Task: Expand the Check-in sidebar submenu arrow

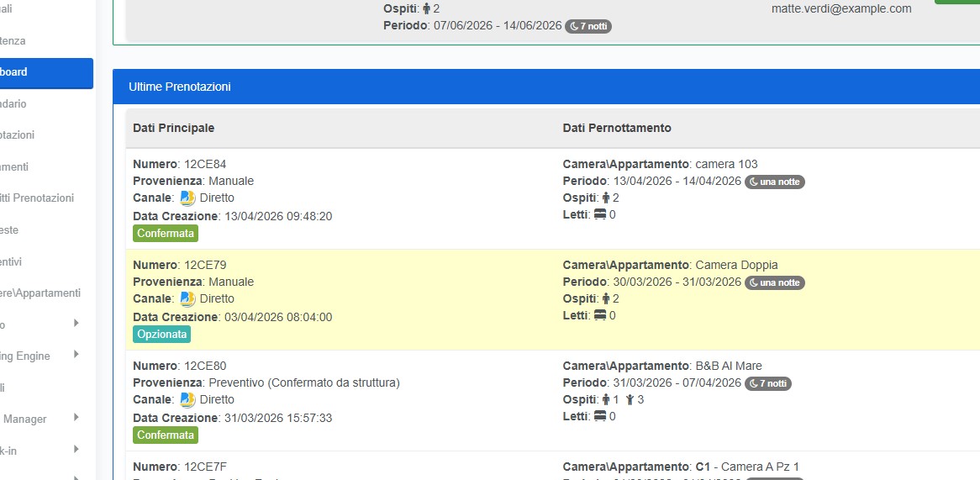Action: point(76,450)
